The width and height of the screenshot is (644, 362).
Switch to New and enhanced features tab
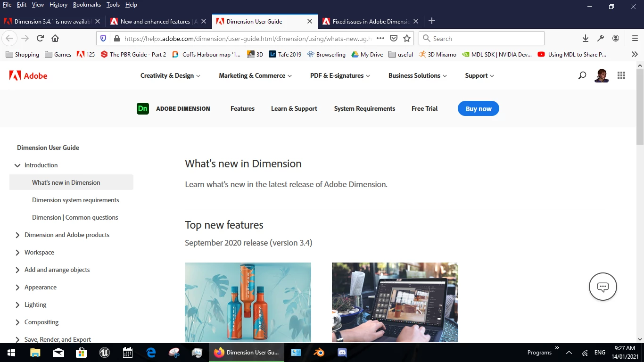pyautogui.click(x=158, y=21)
